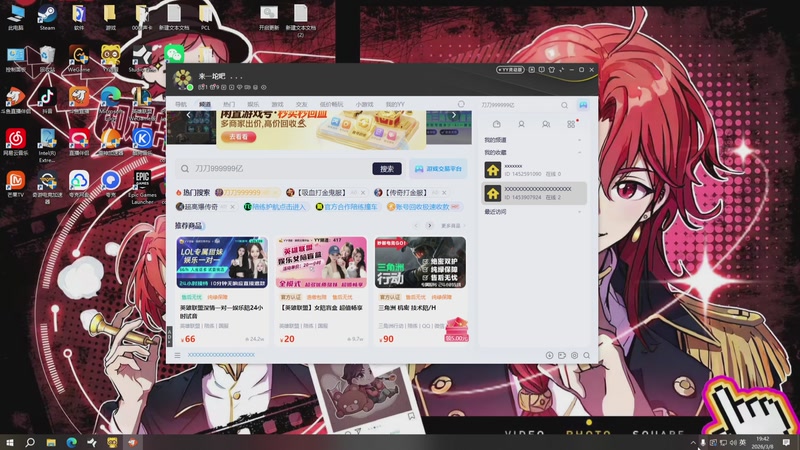Image resolution: width=800 pixels, height=450 pixels.
Task: Click the YY启动器 pill in title bar
Action: pyautogui.click(x=510, y=69)
